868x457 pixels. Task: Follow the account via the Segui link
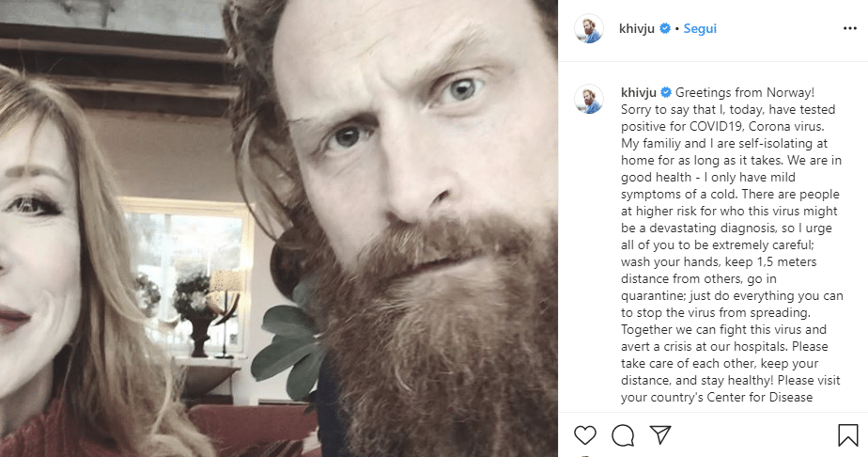point(700,29)
